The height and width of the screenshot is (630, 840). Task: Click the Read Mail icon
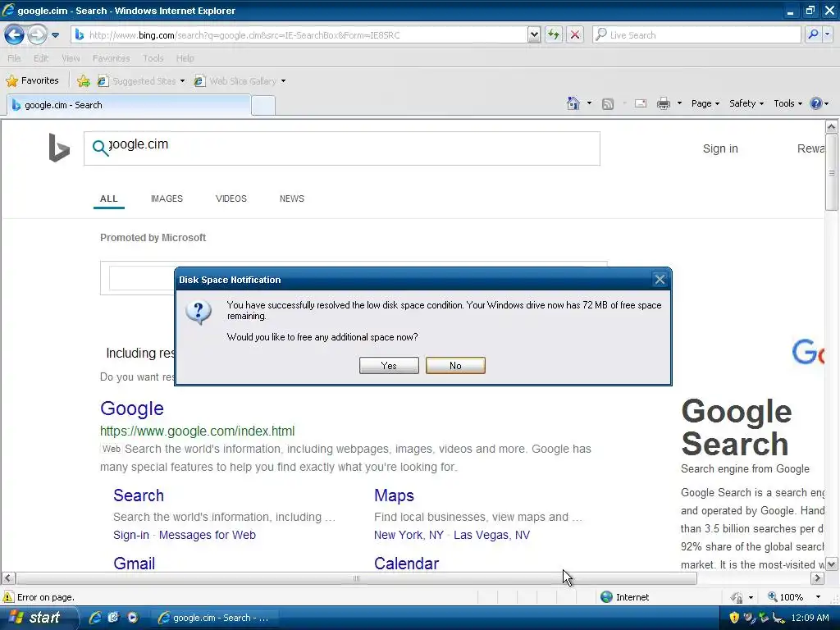point(641,103)
